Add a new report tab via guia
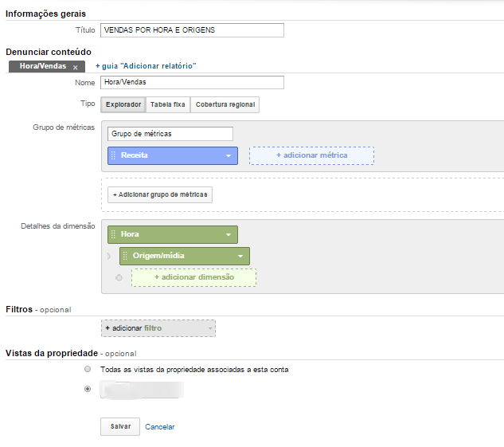 [146, 65]
